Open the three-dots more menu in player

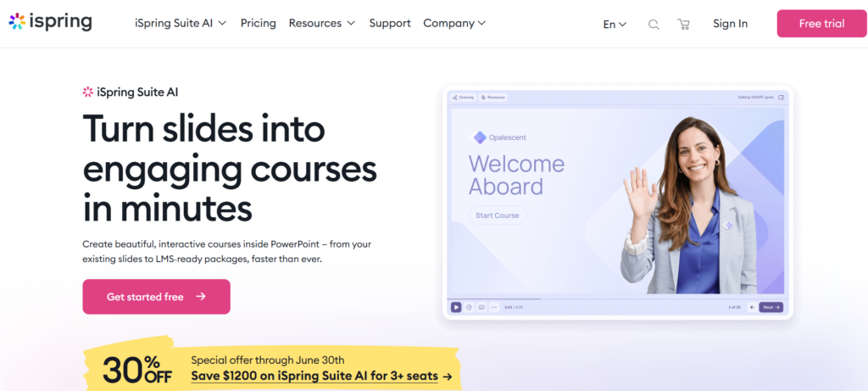494,307
